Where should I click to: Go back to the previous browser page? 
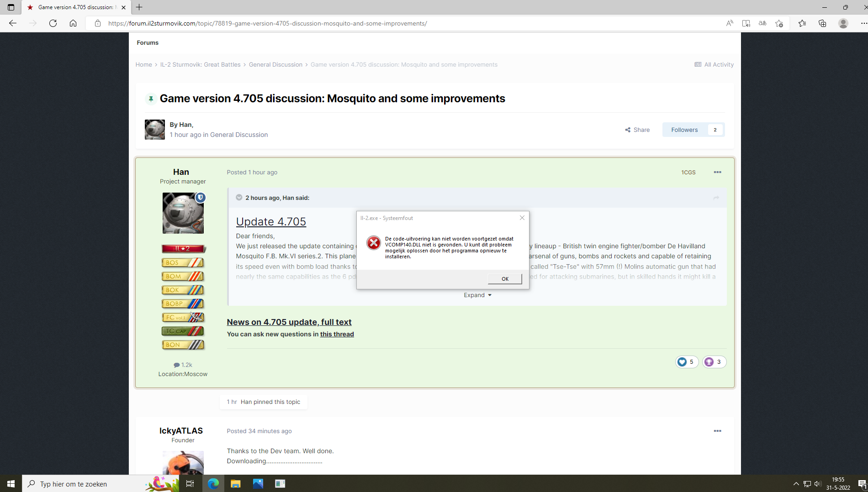coord(13,23)
